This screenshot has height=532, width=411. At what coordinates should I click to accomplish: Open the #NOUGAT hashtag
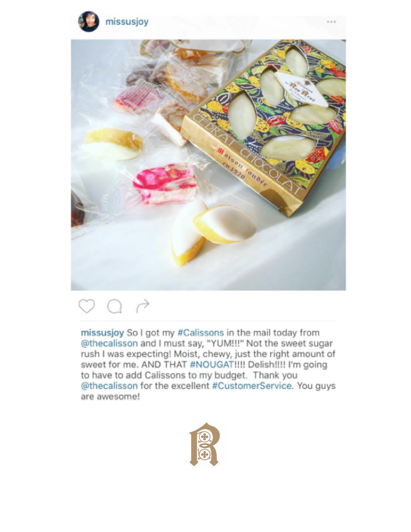tap(212, 364)
